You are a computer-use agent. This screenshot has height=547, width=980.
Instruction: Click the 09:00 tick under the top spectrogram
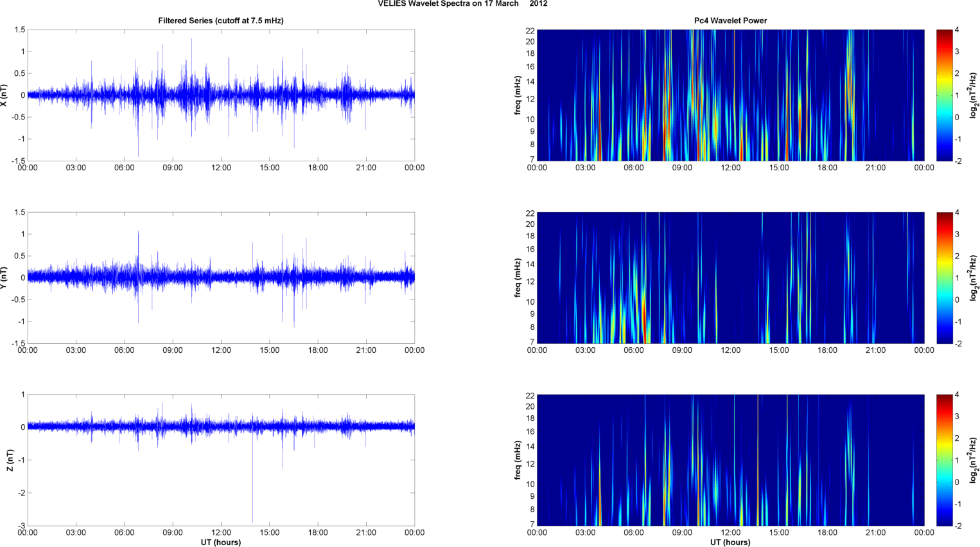pyautogui.click(x=682, y=168)
